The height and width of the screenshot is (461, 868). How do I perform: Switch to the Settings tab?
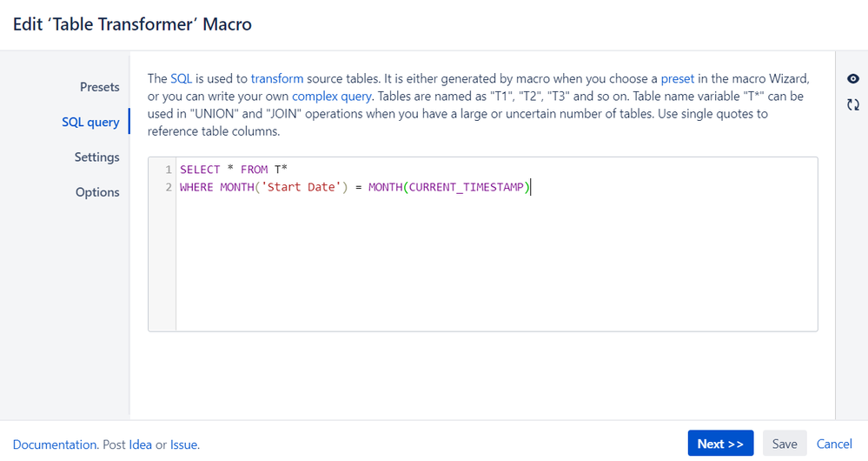click(x=96, y=157)
